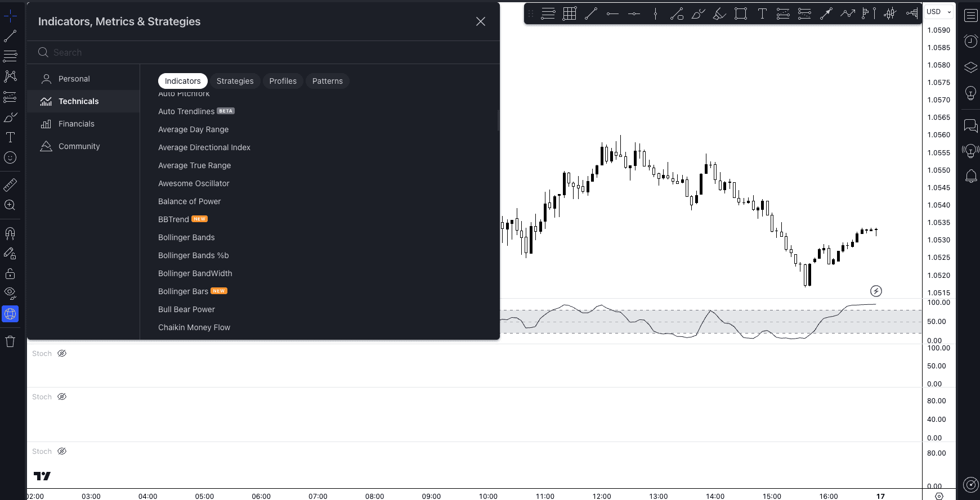This screenshot has width=980, height=500.
Task: Toggle magnet mode
Action: tap(10, 233)
